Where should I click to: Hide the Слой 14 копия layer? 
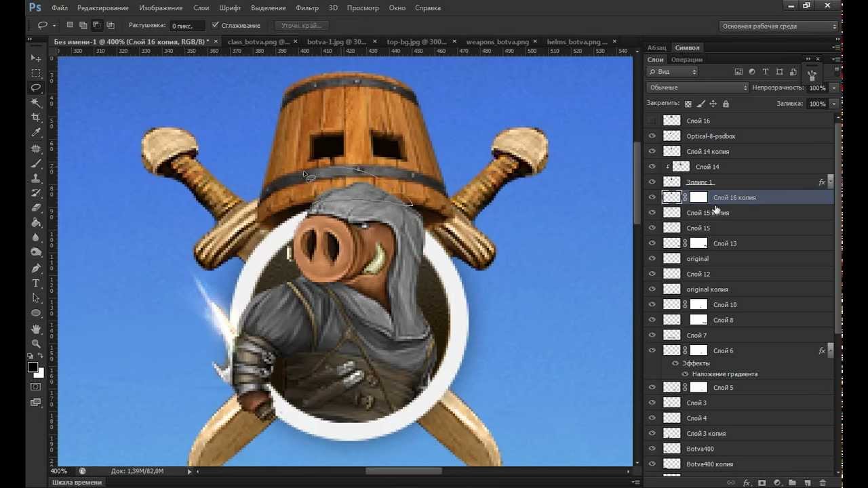pos(652,151)
